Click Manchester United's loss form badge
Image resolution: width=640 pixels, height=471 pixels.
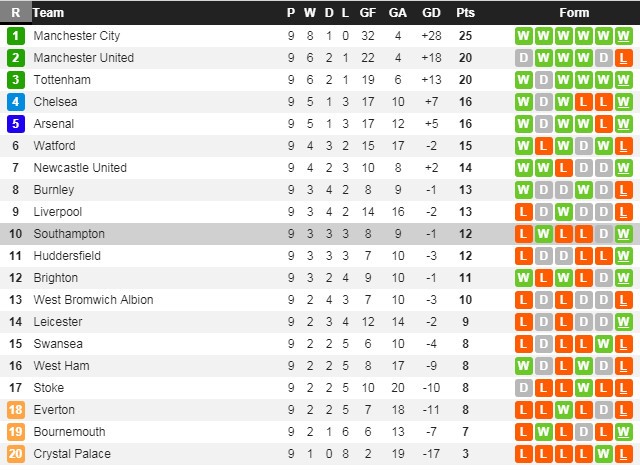click(624, 58)
